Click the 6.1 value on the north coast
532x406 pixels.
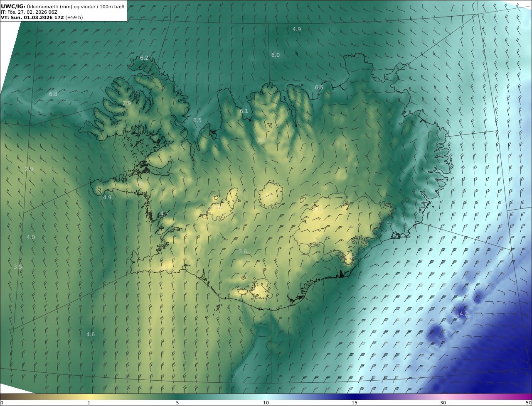click(x=244, y=111)
